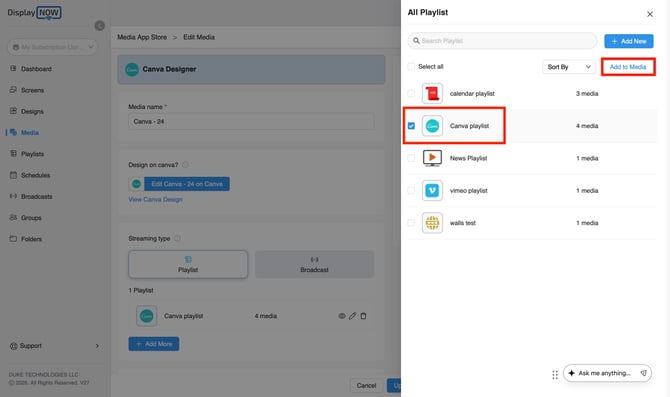Edit Canva playlist with the pencil icon

coord(353,316)
